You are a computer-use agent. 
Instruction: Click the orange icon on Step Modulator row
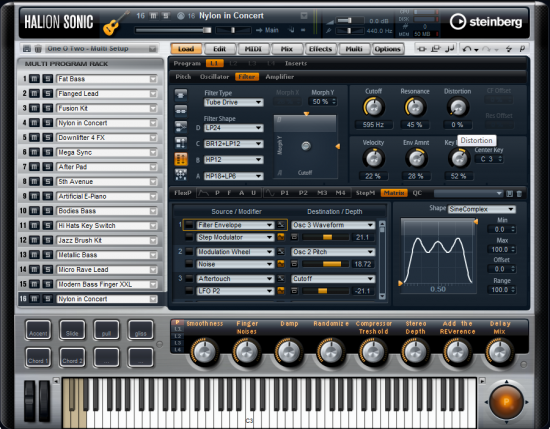[x=281, y=237]
